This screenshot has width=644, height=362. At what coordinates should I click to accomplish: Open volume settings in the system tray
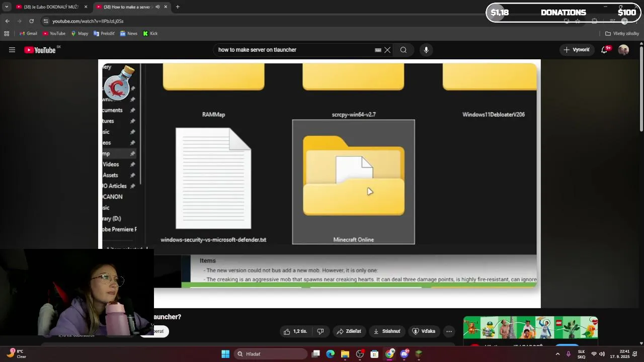602,354
